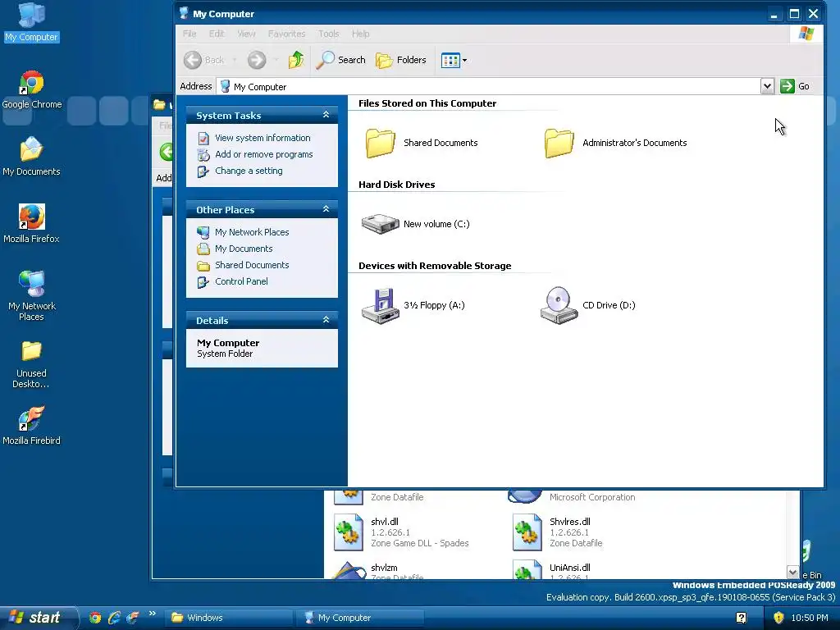Click the security shield tray icon
The height and width of the screenshot is (630, 840).
[x=778, y=618]
